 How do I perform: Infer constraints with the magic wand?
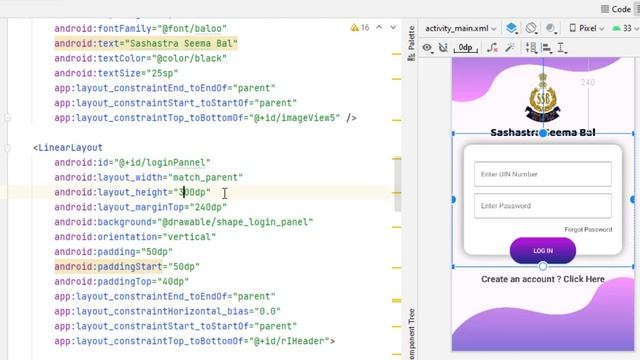(x=510, y=48)
